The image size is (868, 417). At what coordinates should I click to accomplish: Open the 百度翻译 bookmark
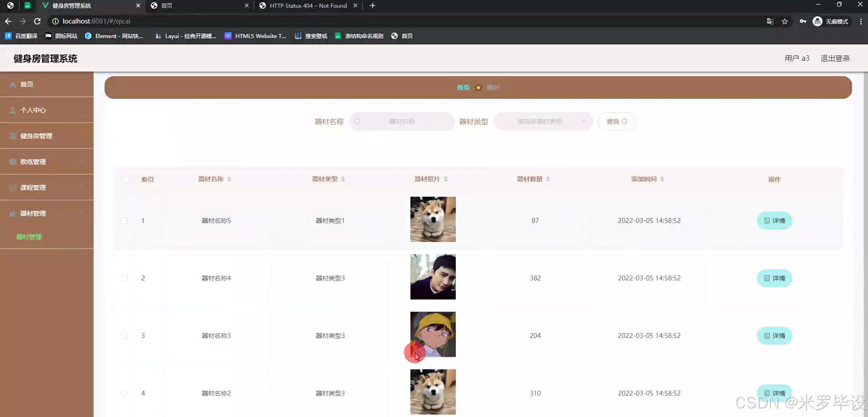click(21, 36)
